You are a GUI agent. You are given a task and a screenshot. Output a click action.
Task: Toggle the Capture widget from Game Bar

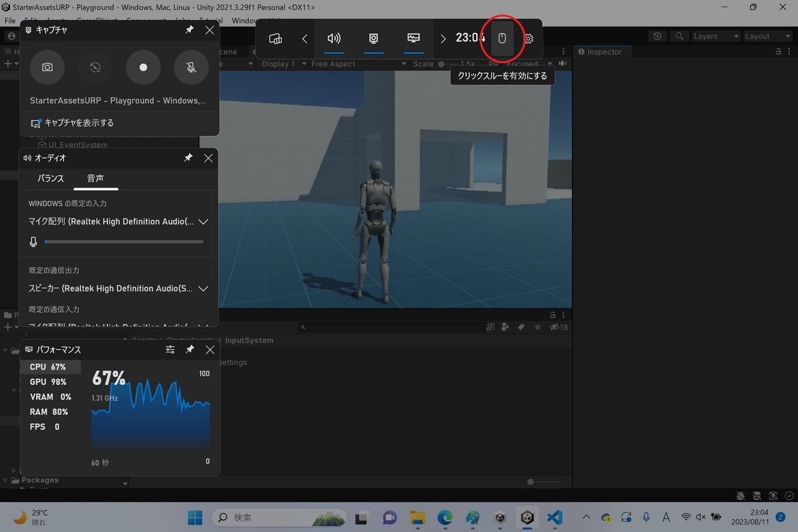[x=374, y=39]
